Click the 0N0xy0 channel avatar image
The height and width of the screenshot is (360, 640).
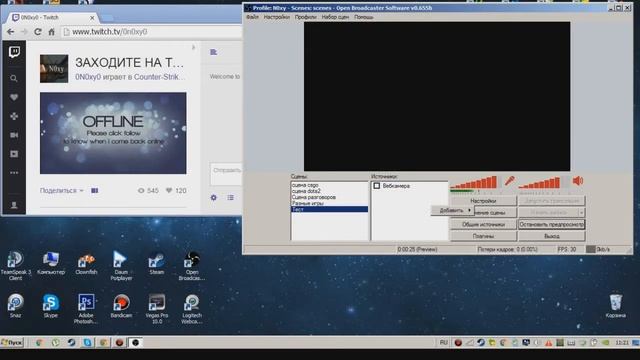(54, 69)
